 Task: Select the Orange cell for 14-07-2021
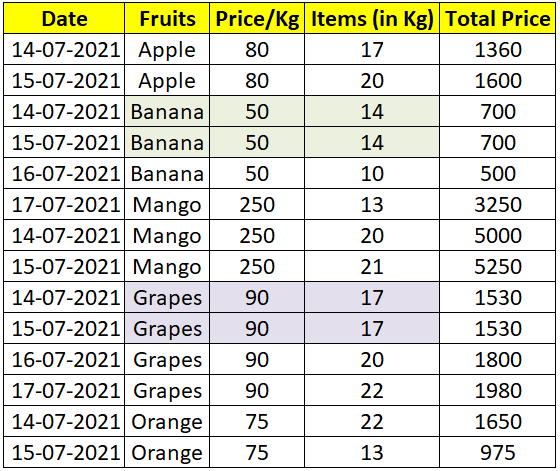coord(167,422)
